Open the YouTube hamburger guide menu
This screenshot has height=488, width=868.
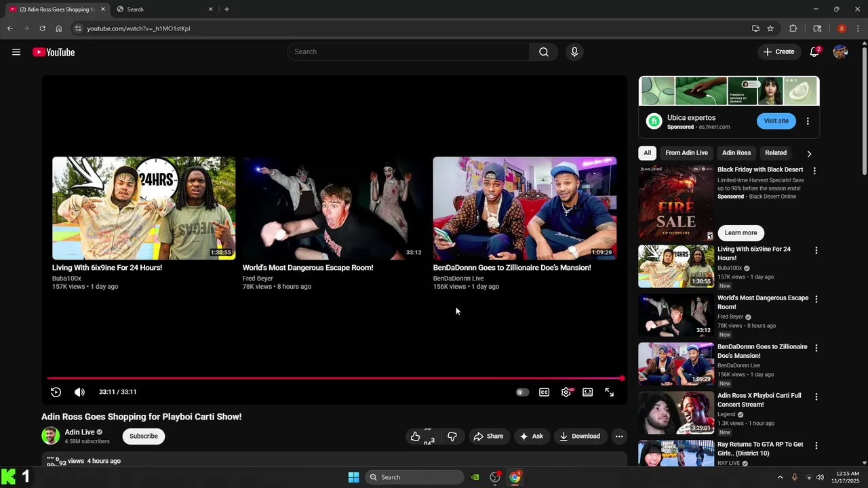(16, 52)
